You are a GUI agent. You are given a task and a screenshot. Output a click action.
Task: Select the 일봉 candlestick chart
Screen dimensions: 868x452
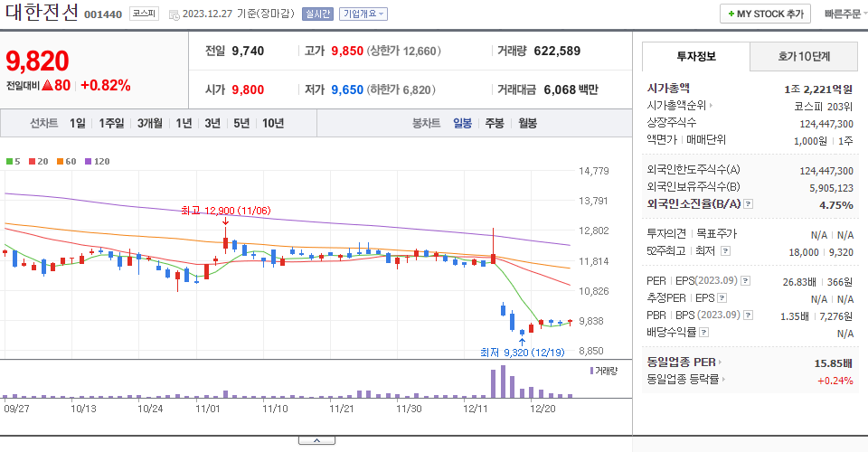(462, 123)
